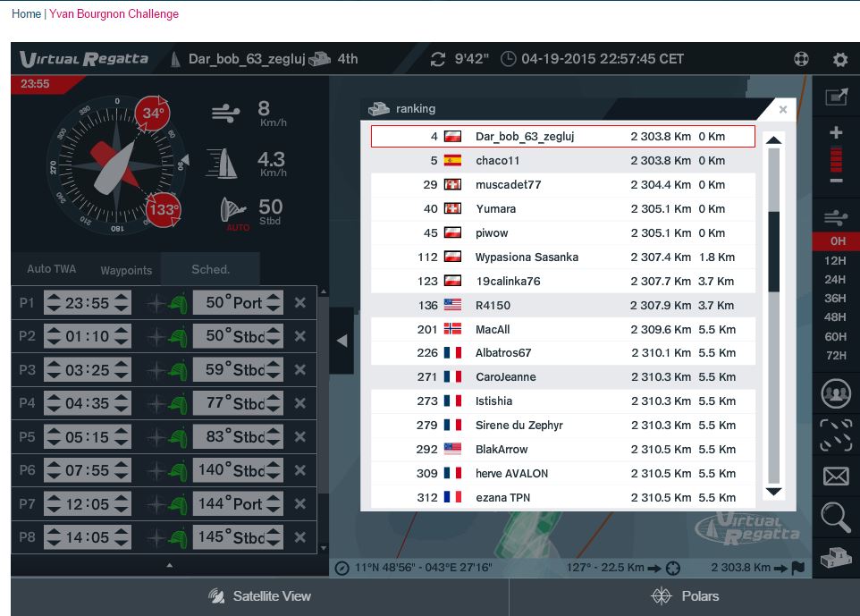Screen dimensions: 860x616
Task: Click the 34° heading marker on compass
Action: pyautogui.click(x=153, y=113)
